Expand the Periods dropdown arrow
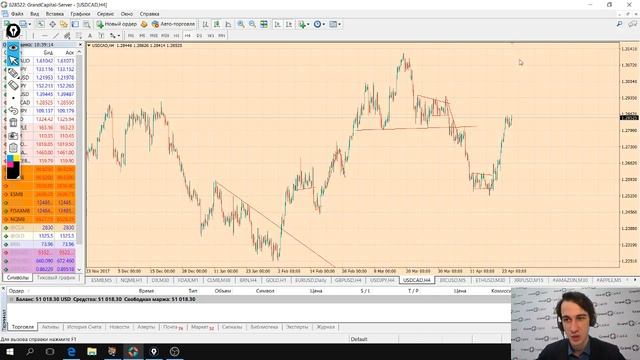This screenshot has width=640, height=360. click(x=324, y=24)
